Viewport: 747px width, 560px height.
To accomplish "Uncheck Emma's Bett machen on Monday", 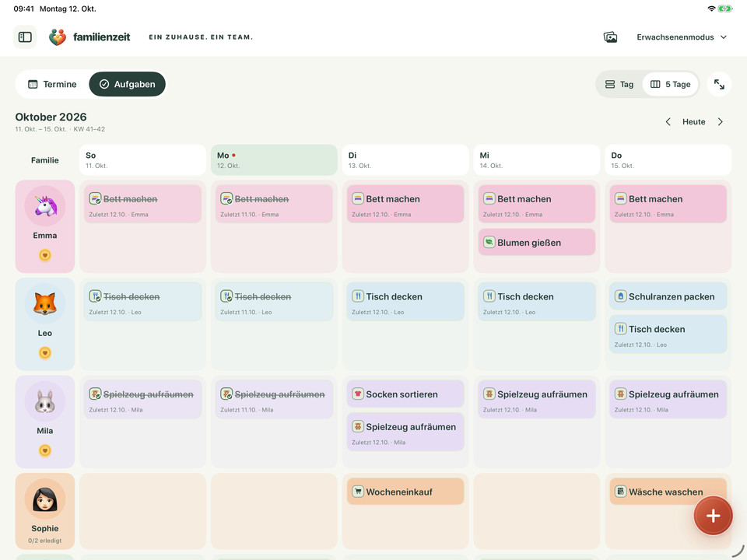I will coord(226,198).
